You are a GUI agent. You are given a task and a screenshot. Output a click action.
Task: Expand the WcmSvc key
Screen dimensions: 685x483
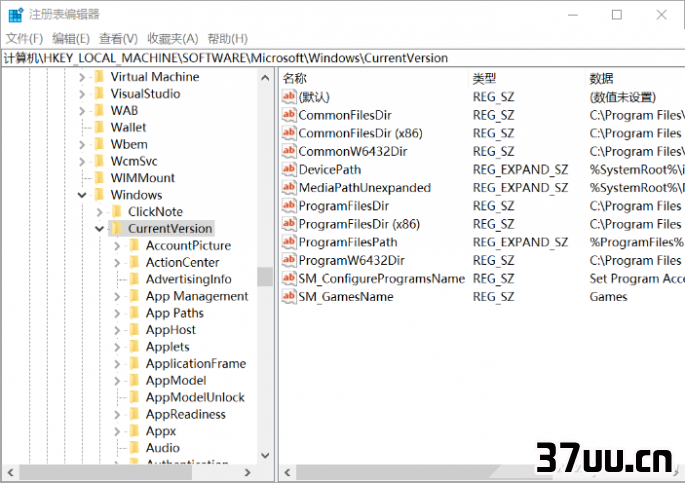click(x=82, y=162)
